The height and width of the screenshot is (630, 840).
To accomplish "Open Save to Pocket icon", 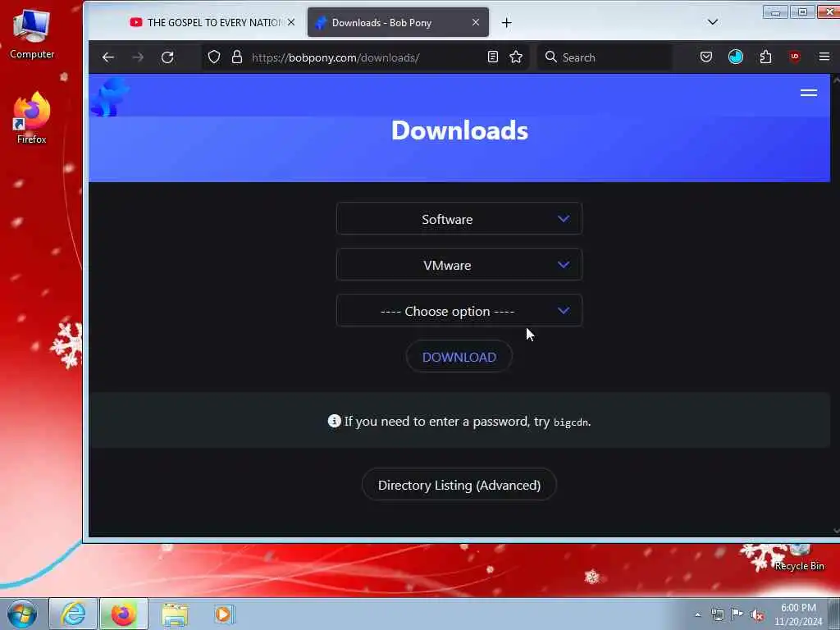I will tap(706, 57).
